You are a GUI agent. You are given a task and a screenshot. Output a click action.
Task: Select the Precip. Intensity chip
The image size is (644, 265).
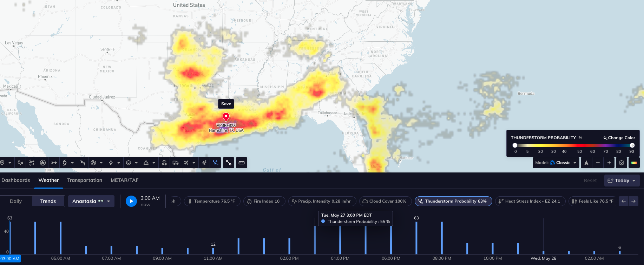[x=322, y=201]
